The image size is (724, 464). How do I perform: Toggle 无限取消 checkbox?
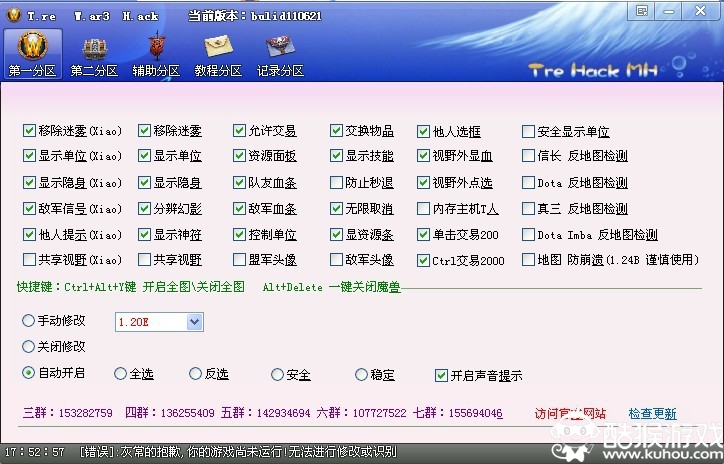pyautogui.click(x=336, y=209)
